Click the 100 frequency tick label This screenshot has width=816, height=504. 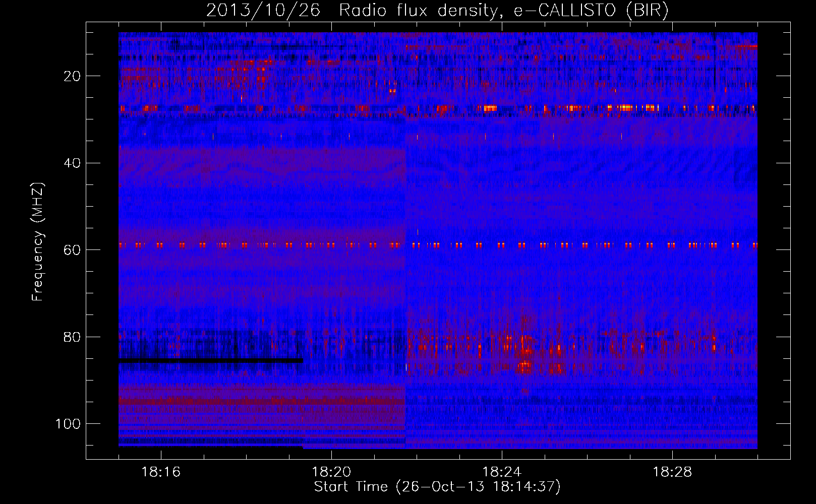click(68, 424)
